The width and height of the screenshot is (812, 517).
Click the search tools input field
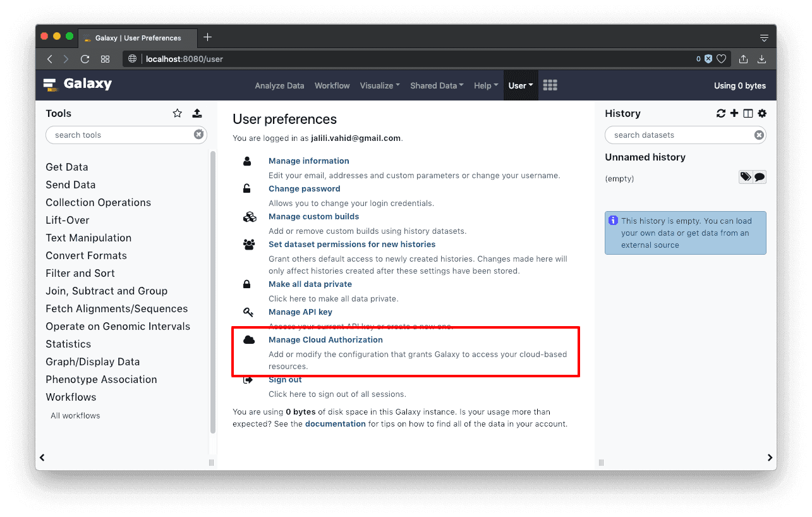120,135
